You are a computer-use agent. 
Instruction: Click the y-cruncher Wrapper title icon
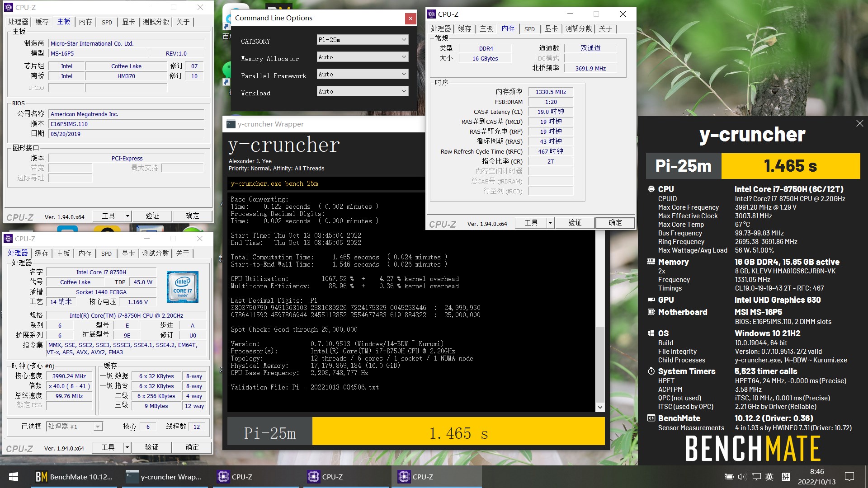pyautogui.click(x=231, y=124)
